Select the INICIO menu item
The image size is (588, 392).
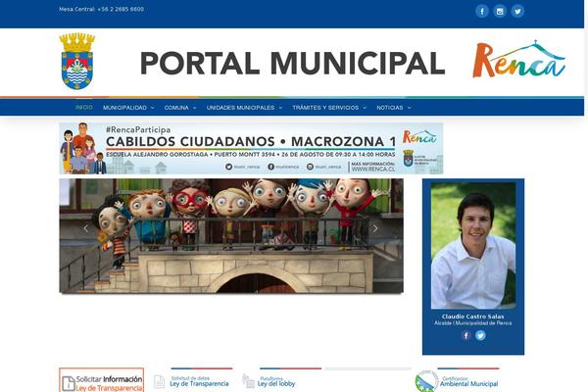(x=84, y=107)
